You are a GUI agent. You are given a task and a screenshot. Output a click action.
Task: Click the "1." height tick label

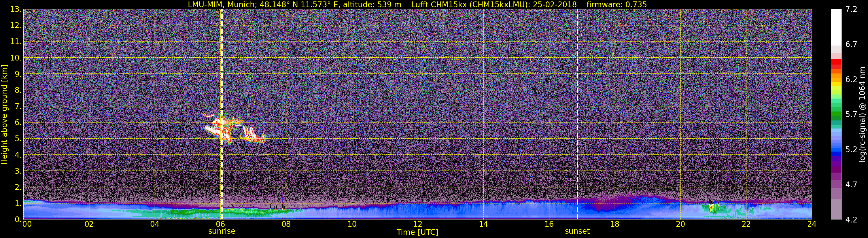click(18, 203)
